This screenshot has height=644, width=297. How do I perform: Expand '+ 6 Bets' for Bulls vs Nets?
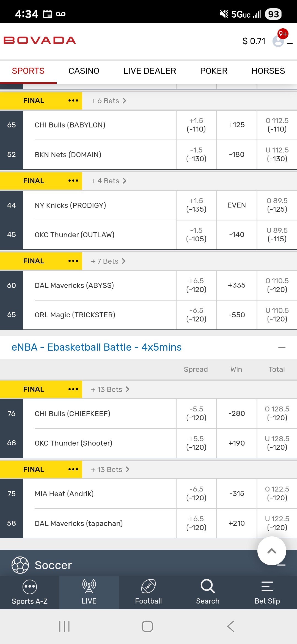109,101
